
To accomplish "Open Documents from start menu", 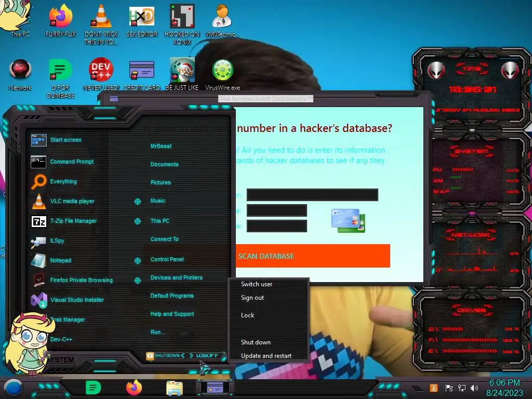I will pos(164,164).
